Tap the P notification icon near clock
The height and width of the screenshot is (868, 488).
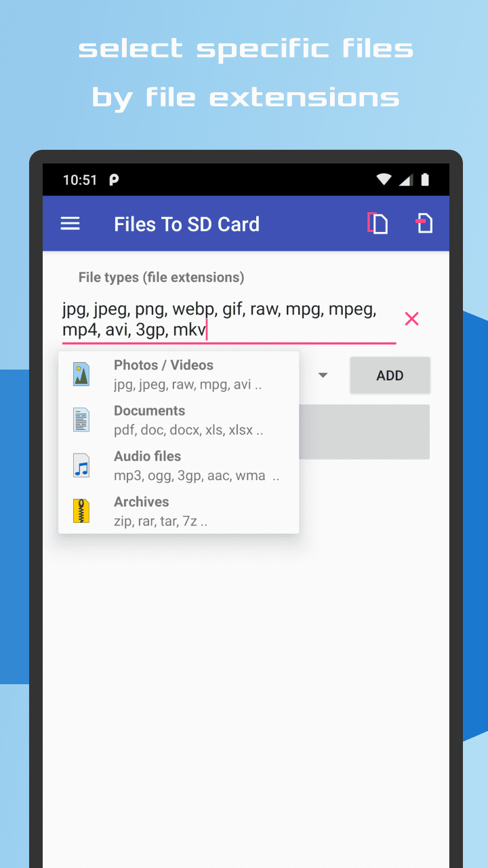pos(114,180)
